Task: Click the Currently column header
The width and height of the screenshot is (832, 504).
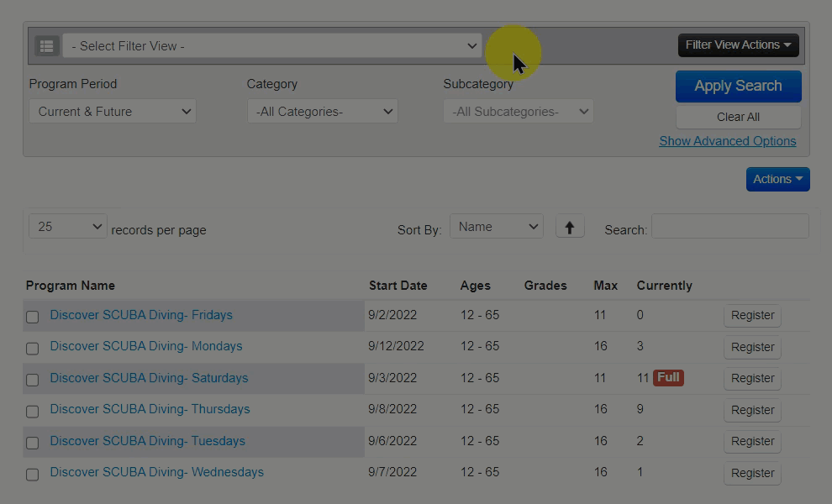Action: pos(664,286)
